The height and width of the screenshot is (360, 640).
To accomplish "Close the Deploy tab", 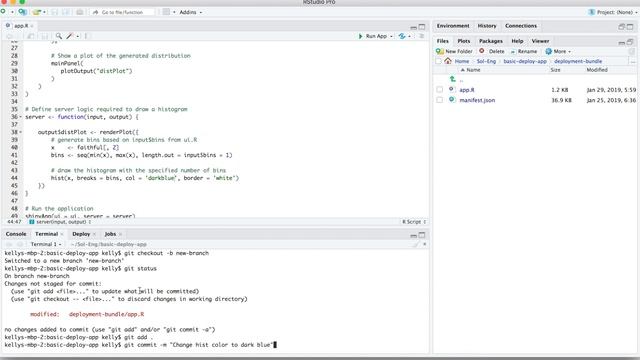I will [94, 234].
